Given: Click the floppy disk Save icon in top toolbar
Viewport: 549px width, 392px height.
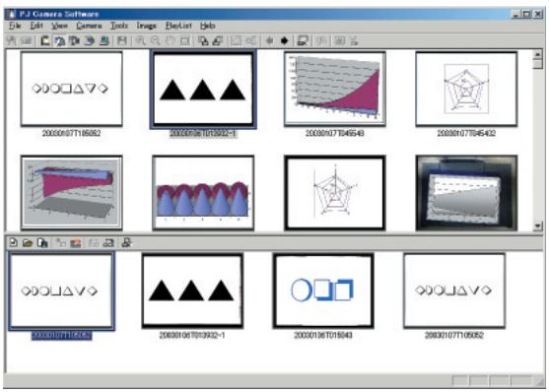Looking at the screenshot, I should (x=122, y=41).
